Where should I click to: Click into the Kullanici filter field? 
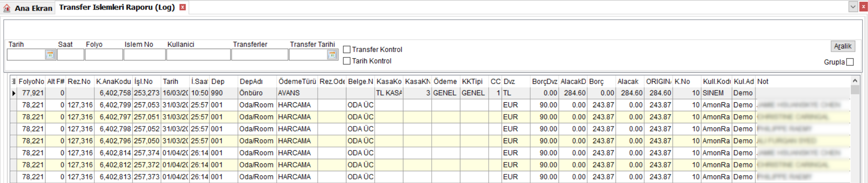pos(198,55)
